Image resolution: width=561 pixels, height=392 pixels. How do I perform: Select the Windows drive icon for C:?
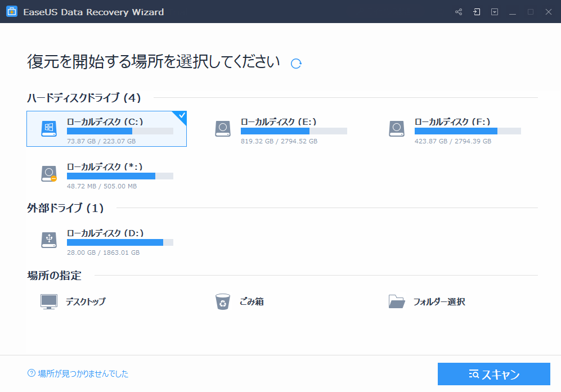pyautogui.click(x=49, y=129)
